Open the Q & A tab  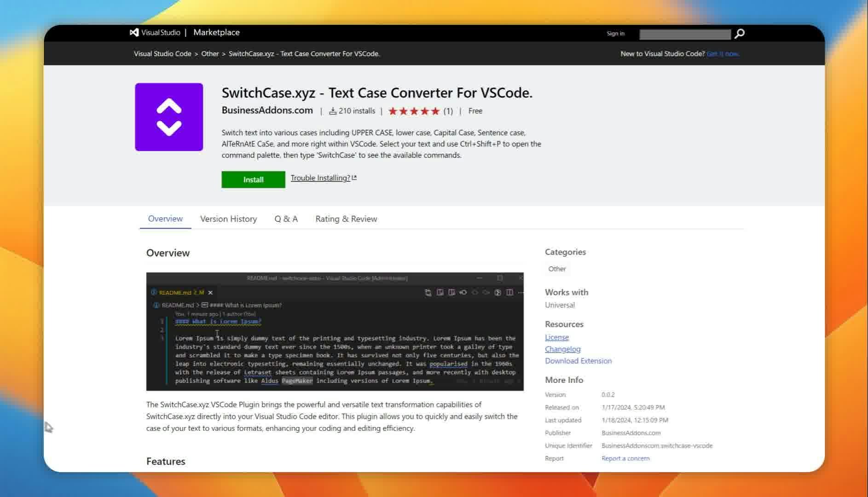tap(286, 219)
